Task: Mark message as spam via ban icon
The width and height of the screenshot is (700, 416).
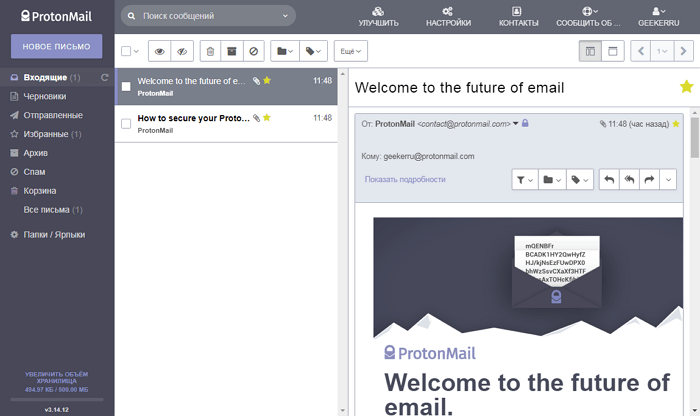Action: coord(254,50)
